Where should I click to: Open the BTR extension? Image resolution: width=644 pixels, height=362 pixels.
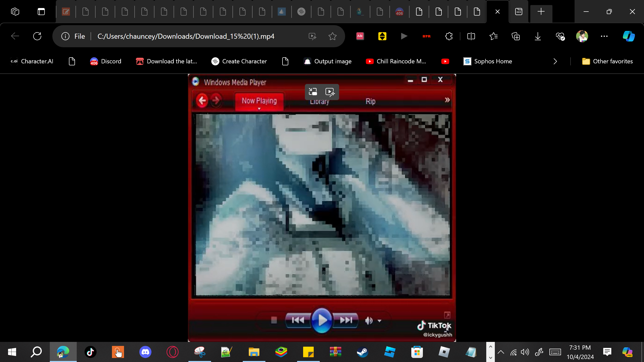[426, 36]
